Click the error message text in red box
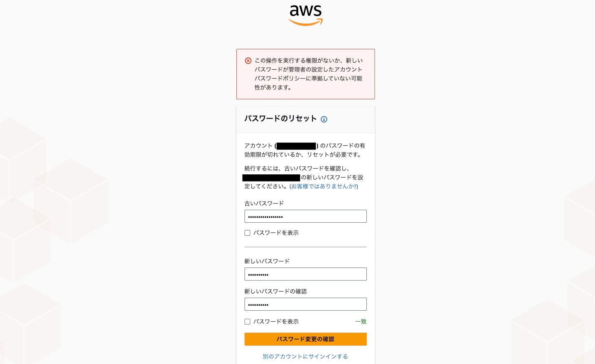 (309, 74)
